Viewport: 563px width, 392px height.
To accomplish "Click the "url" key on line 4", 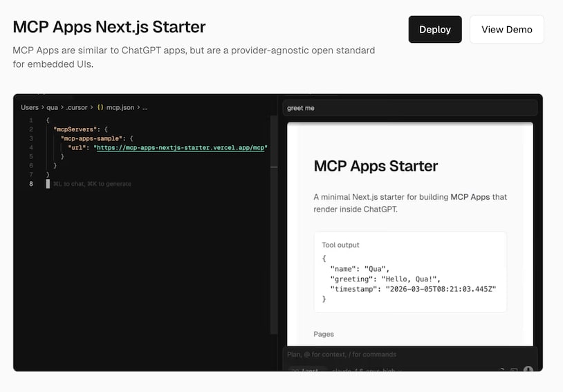I will (x=77, y=147).
